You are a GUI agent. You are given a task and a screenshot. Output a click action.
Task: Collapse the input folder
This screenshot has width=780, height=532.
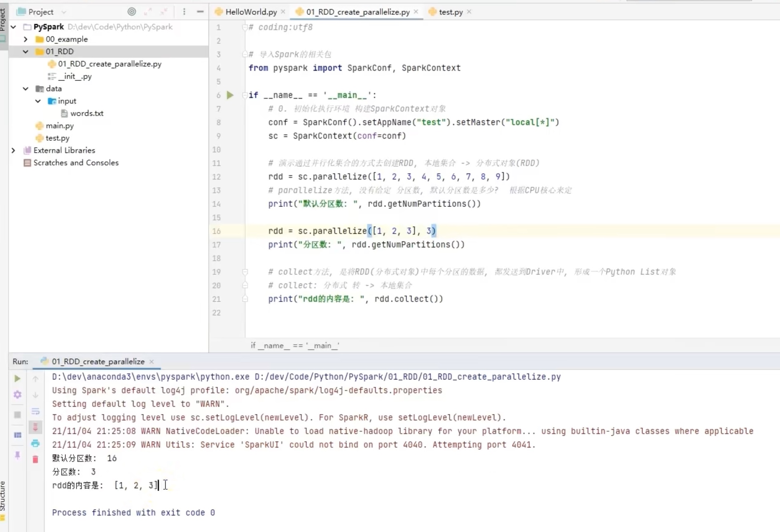(38, 101)
